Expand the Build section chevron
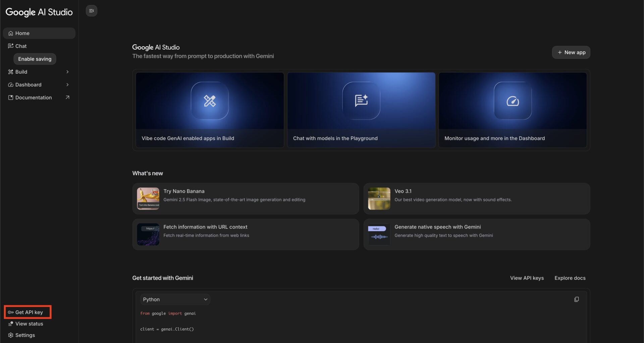644x343 pixels. 67,72
